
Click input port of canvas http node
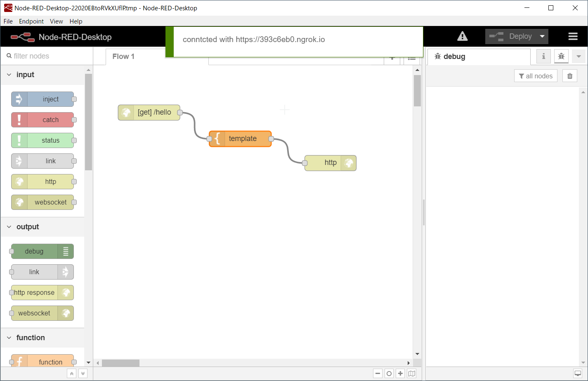[x=305, y=163]
